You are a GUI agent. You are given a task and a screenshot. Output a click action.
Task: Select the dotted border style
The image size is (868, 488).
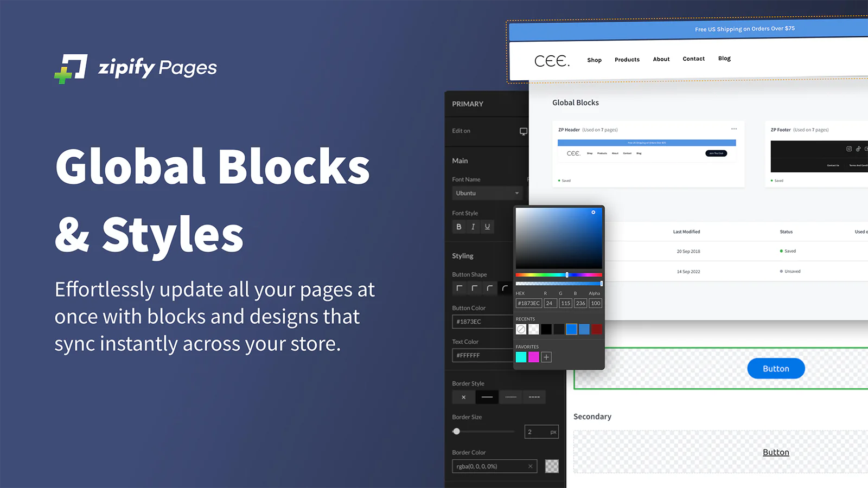510,397
